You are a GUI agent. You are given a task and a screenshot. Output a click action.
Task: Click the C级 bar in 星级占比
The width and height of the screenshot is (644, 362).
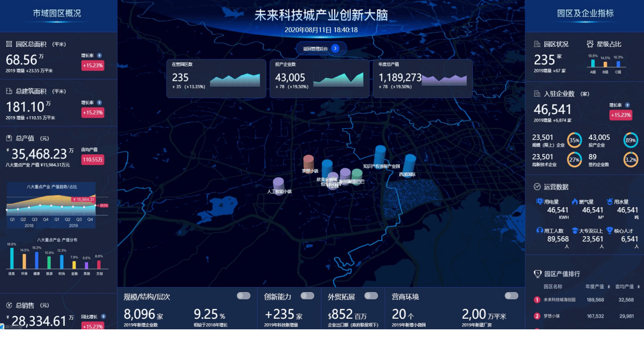pos(618,64)
